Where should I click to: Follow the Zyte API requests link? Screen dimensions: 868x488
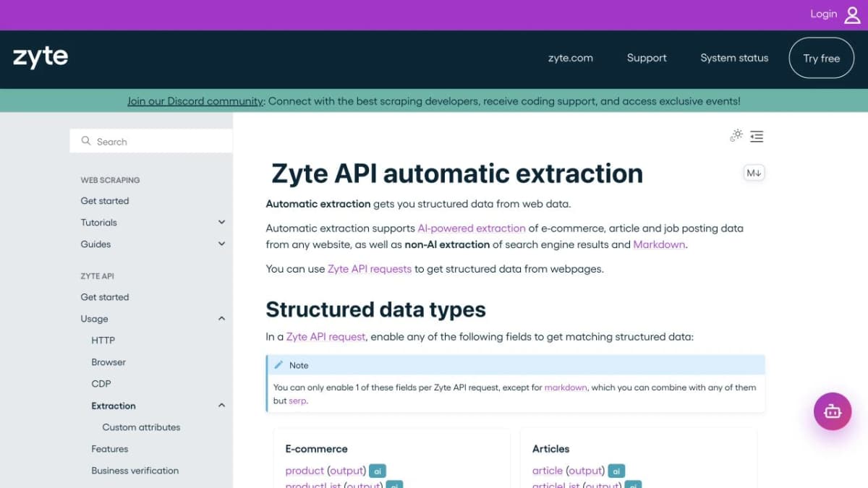[x=370, y=269]
